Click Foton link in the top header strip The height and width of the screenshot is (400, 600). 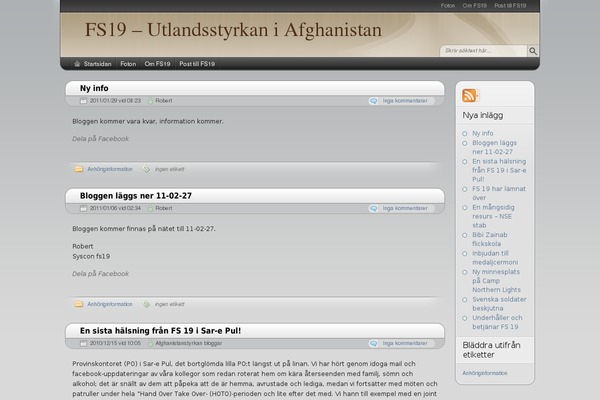448,6
